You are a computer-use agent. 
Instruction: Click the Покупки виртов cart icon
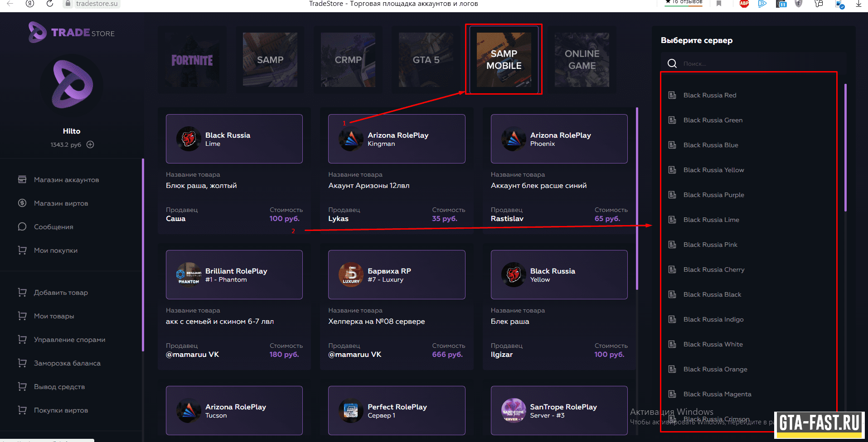(22, 410)
